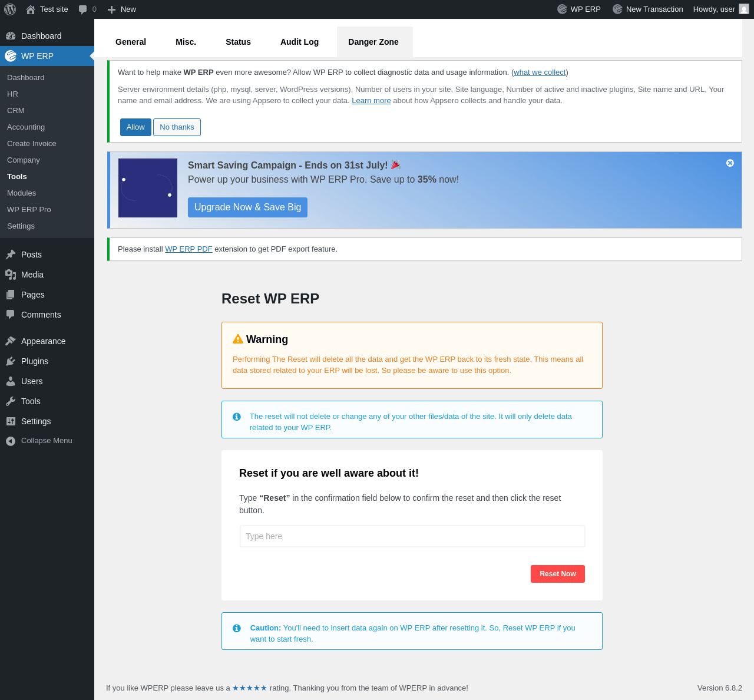Open the 'what we collect' link
Image resolution: width=754 pixels, height=700 pixels.
point(540,72)
